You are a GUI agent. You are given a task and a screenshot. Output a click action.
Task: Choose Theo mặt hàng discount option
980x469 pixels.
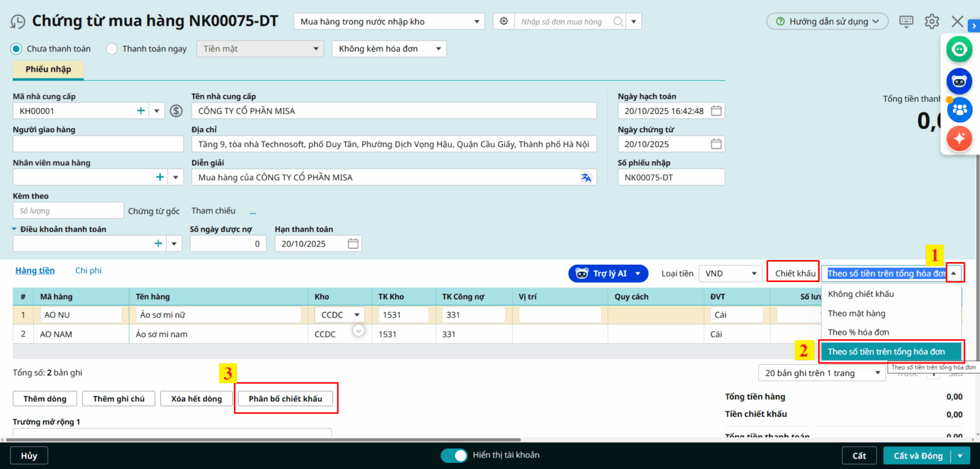[856, 313]
